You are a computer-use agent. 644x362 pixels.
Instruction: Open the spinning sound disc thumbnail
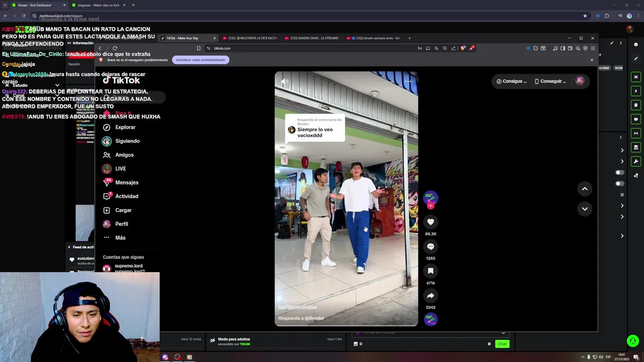point(431,319)
